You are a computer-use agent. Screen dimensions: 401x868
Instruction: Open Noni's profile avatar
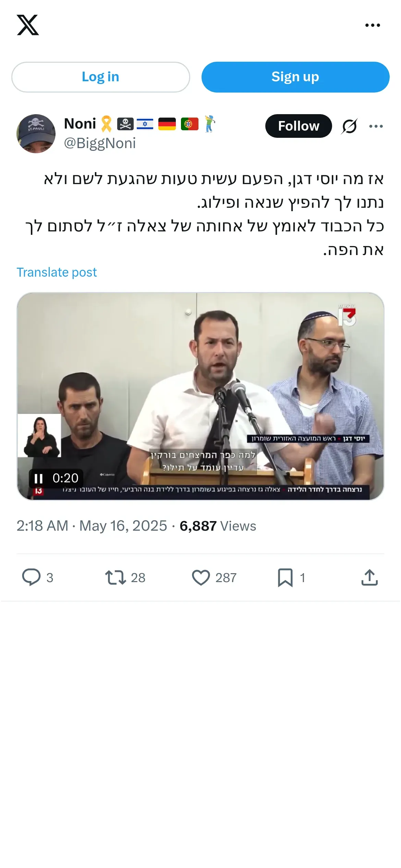tap(36, 133)
